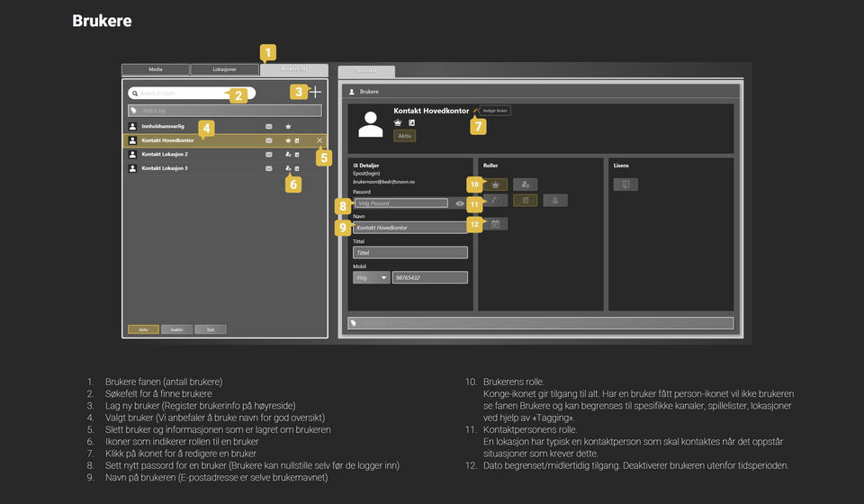Viewport: 864px width, 504px height.
Task: Click the Lisens section heading
Action: pyautogui.click(x=621, y=166)
